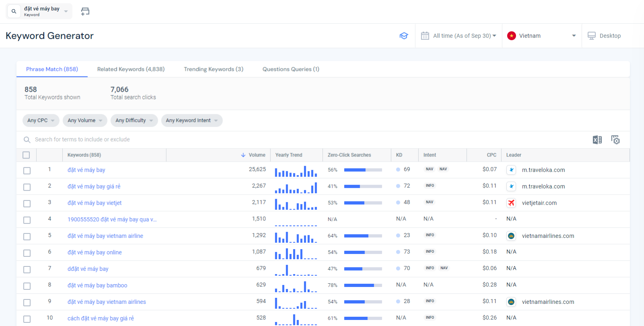
Task: Sort by CPC column header
Action: 491,155
